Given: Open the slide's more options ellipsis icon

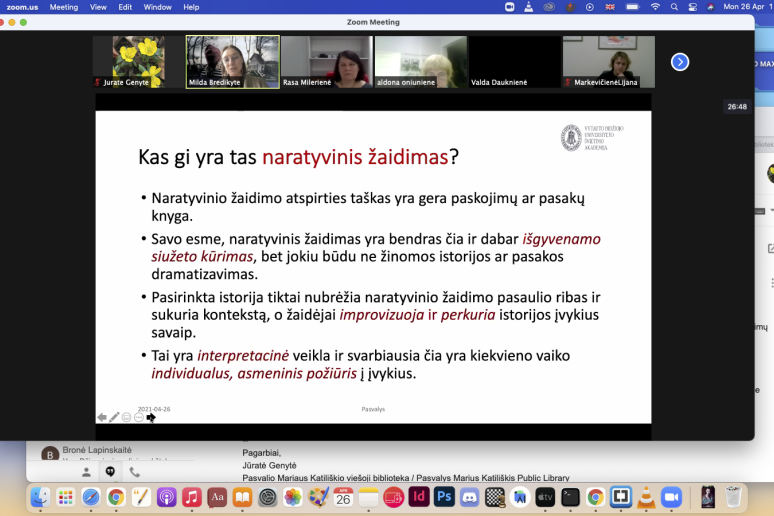Looking at the screenshot, I should point(139,417).
